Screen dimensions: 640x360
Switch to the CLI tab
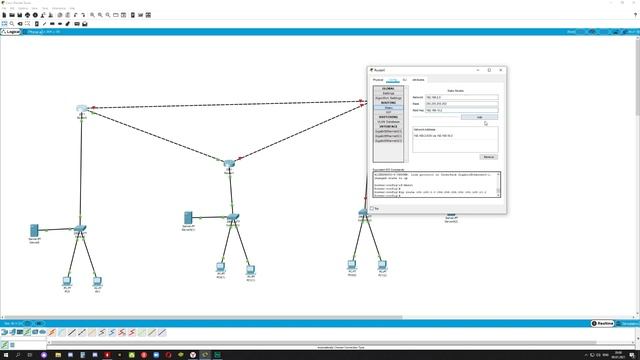coord(404,80)
